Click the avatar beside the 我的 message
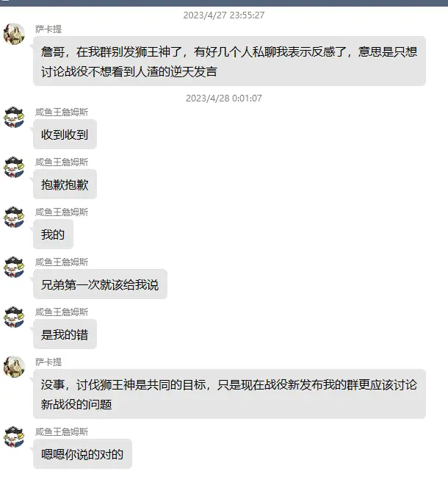Viewport: 448px width, 488px height. 14,217
